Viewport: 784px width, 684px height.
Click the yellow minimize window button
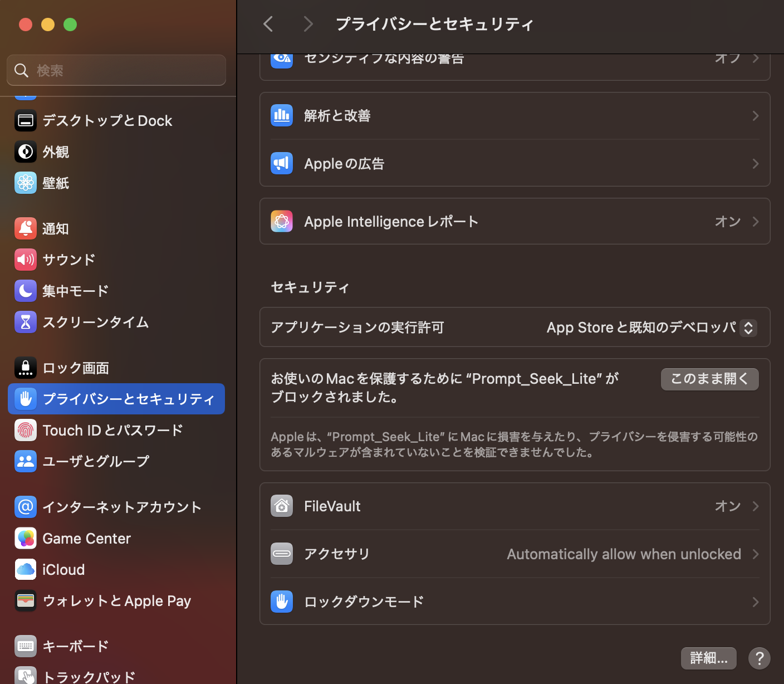(48, 25)
